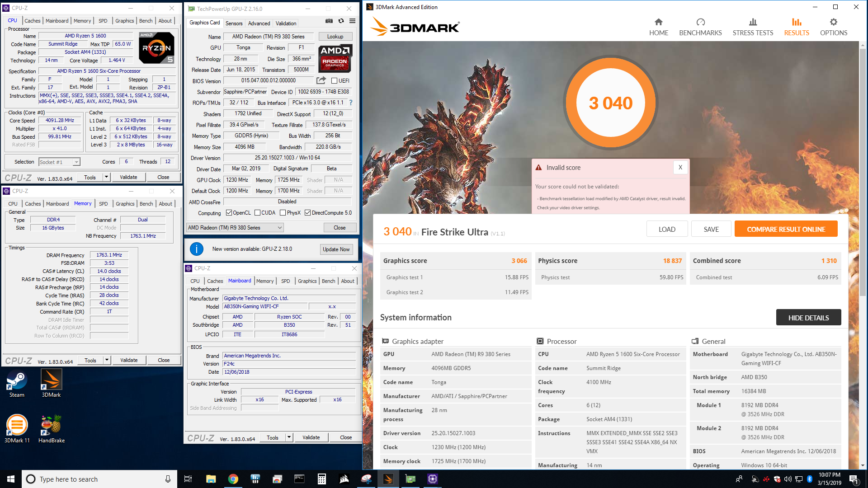Screen dimensions: 868x488
Task: Click the LOAD button in 3DMark
Action: (x=667, y=230)
